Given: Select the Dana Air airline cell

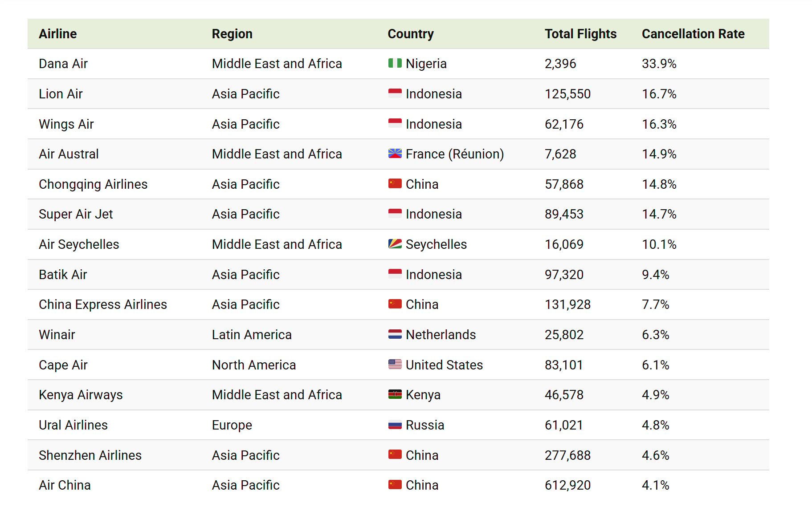Looking at the screenshot, I should (63, 64).
